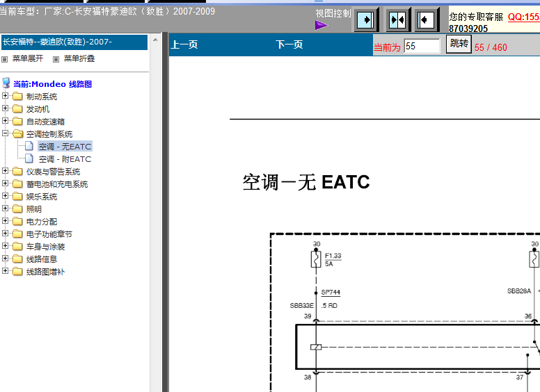Expand the 自动变速箱 tree node

(x=5, y=121)
